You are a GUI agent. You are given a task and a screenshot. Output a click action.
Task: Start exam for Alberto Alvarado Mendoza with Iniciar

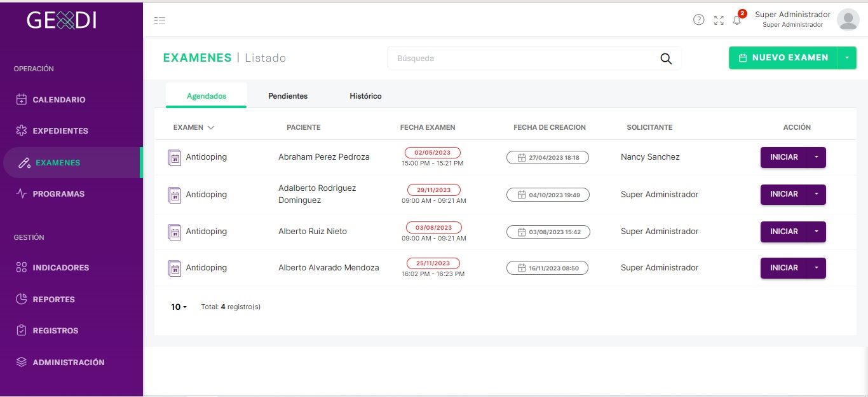(x=784, y=268)
